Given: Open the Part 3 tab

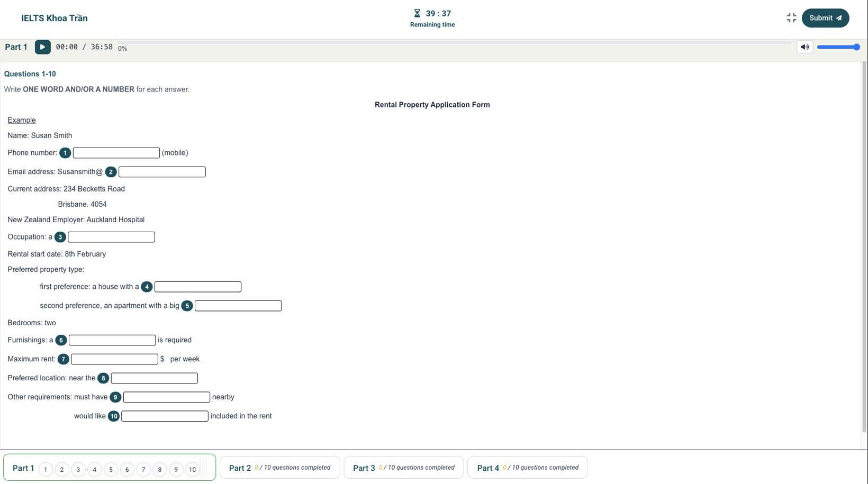Looking at the screenshot, I should click(x=403, y=468).
